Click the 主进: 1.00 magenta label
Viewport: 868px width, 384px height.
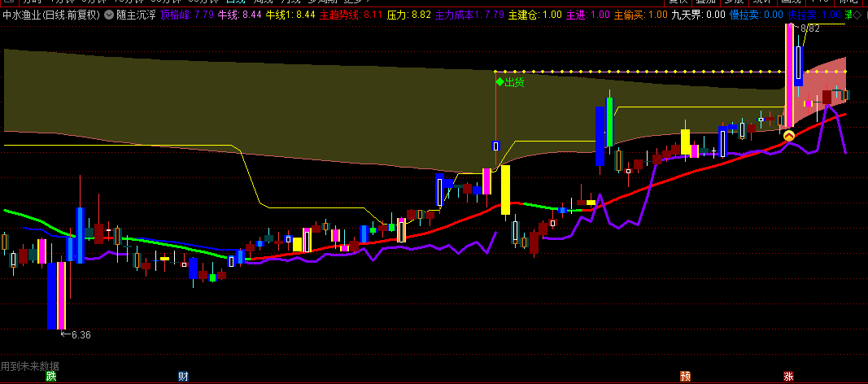pos(588,15)
